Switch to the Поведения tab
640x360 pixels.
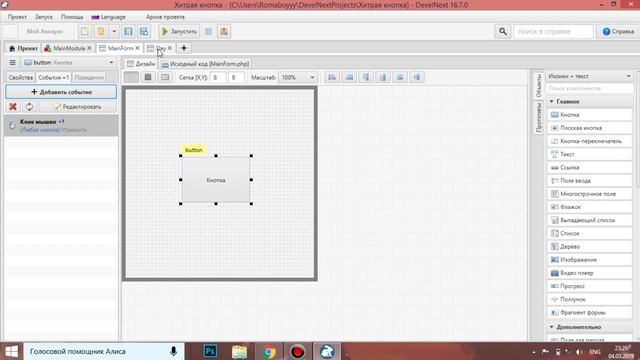coord(89,77)
